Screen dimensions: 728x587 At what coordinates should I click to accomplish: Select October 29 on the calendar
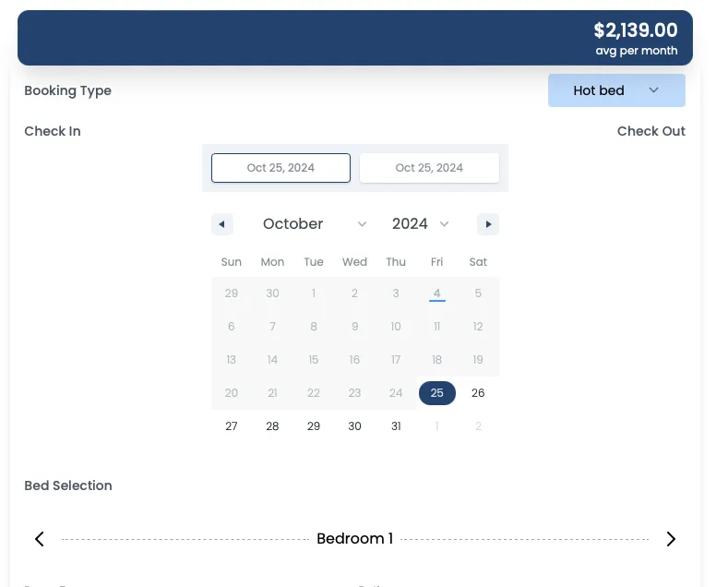point(314,426)
